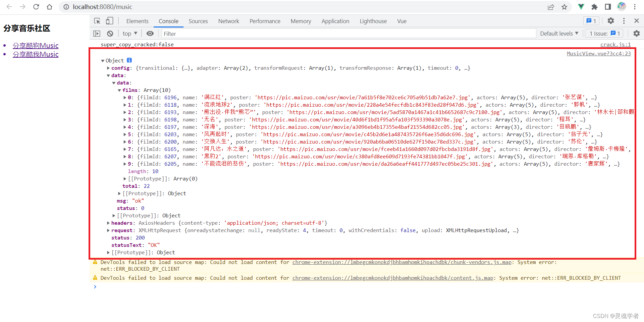The height and width of the screenshot is (322, 644).
Task: Expand the headers AxiosHeaders property
Action: tap(108, 223)
